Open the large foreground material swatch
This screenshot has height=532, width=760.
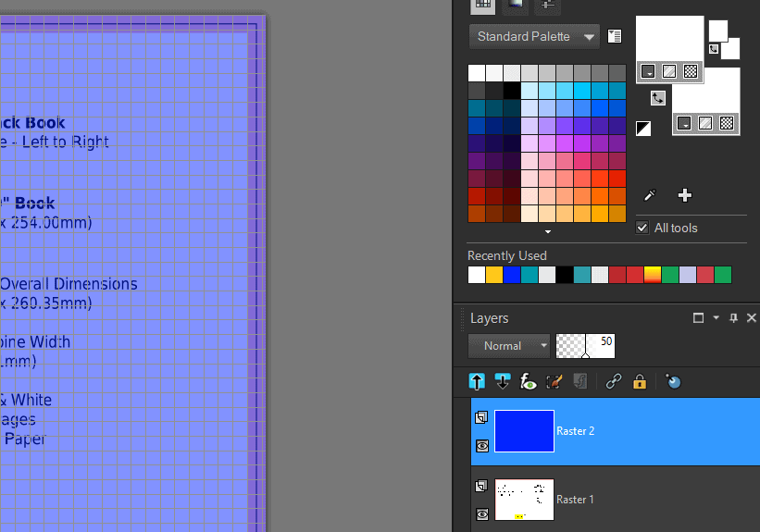670,40
